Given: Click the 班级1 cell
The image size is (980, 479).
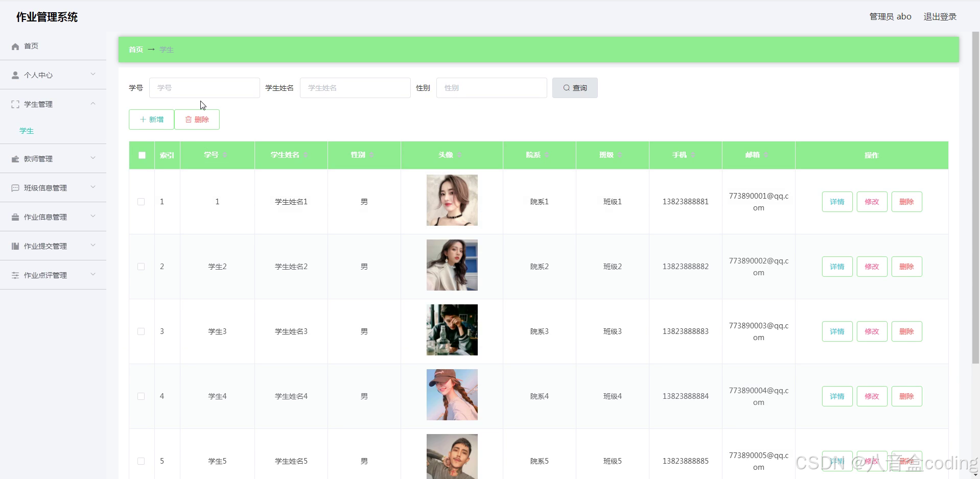Looking at the screenshot, I should 613,202.
